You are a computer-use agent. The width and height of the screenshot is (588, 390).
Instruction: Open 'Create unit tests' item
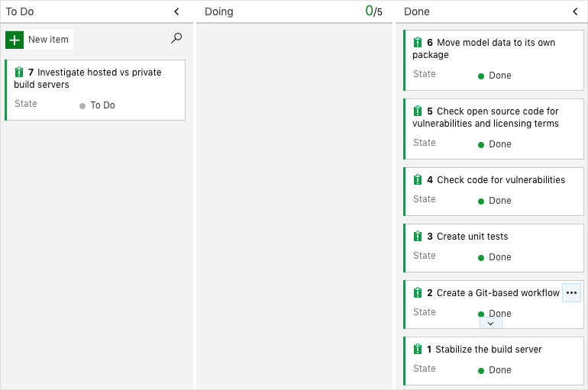pos(473,237)
